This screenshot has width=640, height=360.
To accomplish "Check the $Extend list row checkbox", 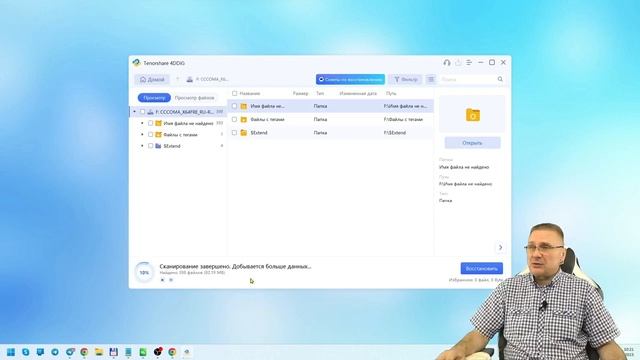I will coord(234,133).
